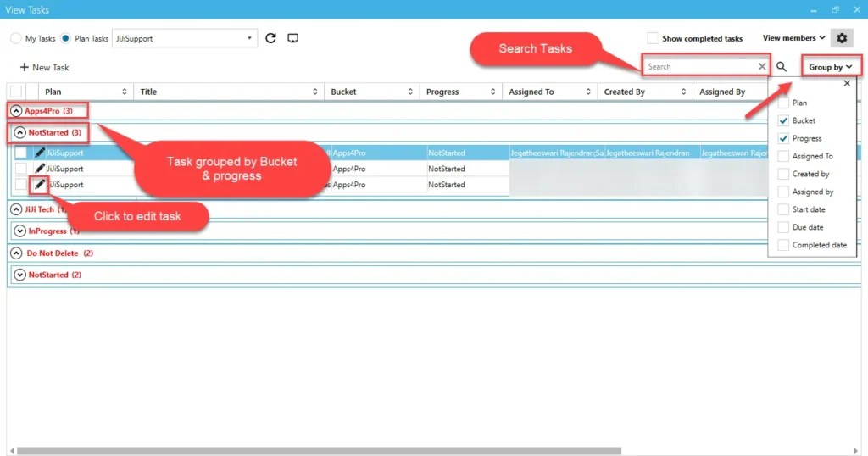The width and height of the screenshot is (868, 456).
Task: Click the pop-out screen icon beside refresh
Action: click(293, 38)
